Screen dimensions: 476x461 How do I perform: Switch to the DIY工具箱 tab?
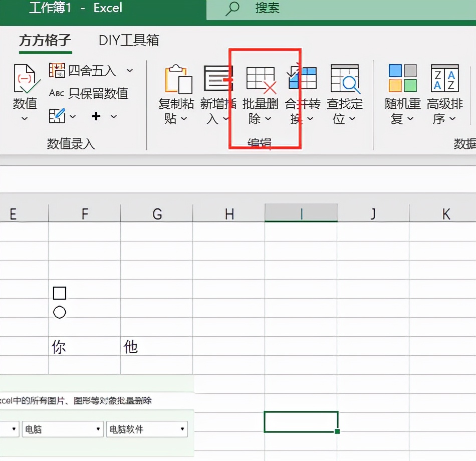click(127, 40)
